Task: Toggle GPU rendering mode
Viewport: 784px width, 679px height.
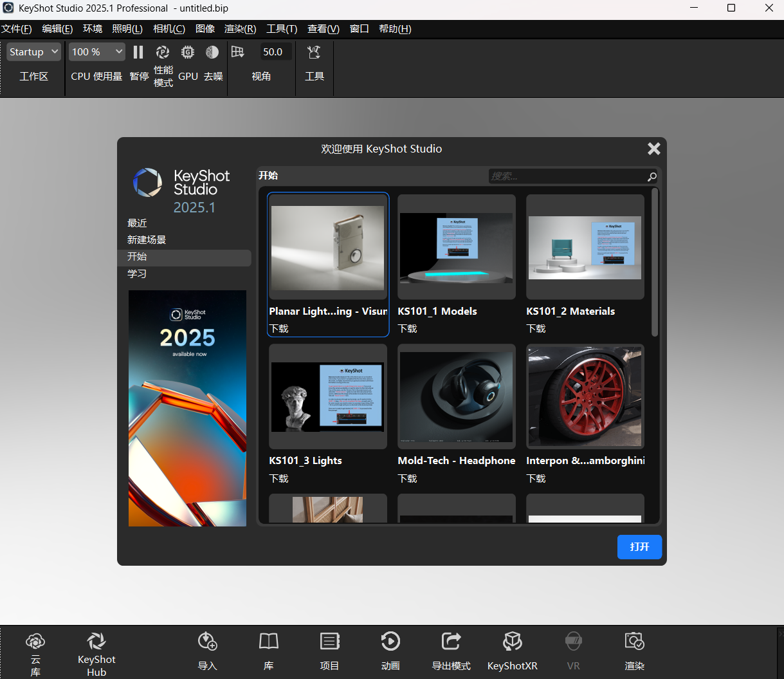Action: pos(188,52)
